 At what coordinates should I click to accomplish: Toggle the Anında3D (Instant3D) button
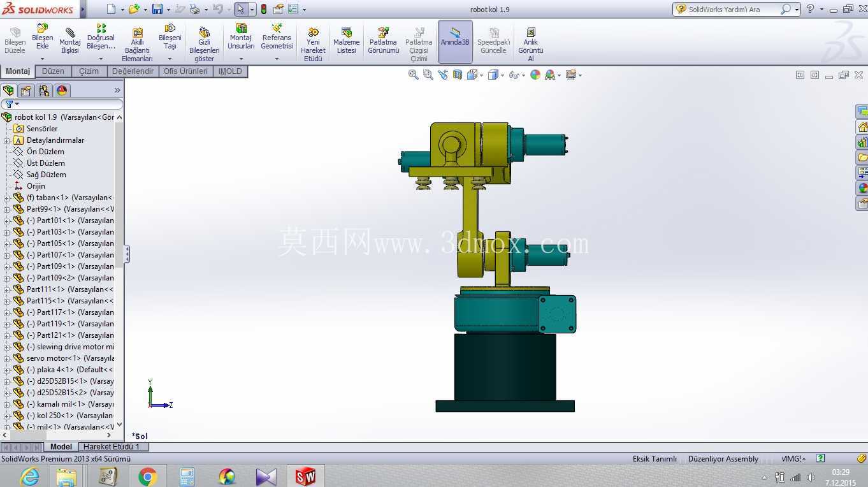455,41
